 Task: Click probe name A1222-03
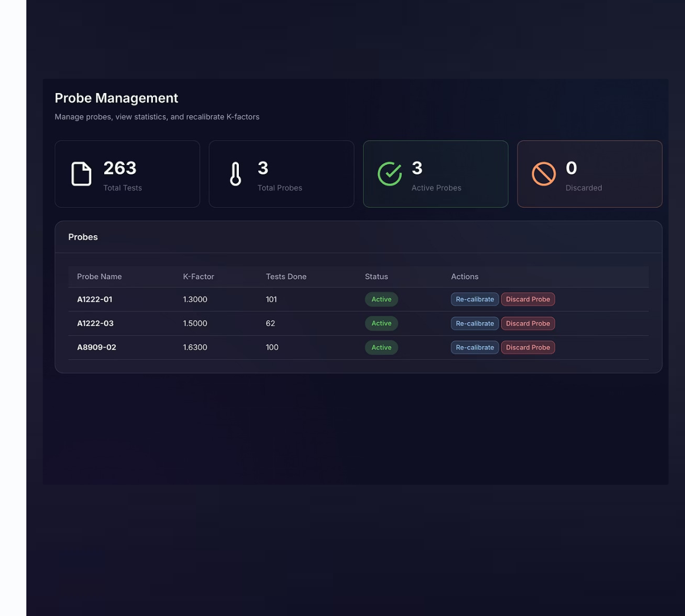[95, 323]
